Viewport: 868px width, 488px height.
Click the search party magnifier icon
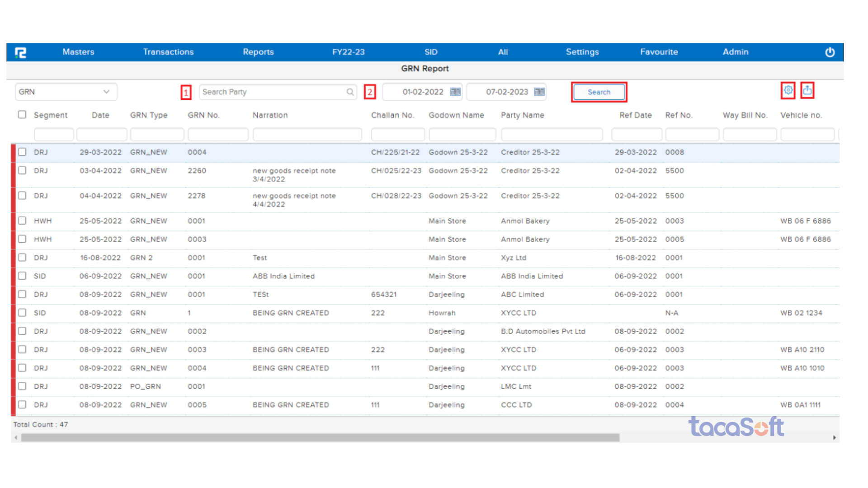click(350, 92)
